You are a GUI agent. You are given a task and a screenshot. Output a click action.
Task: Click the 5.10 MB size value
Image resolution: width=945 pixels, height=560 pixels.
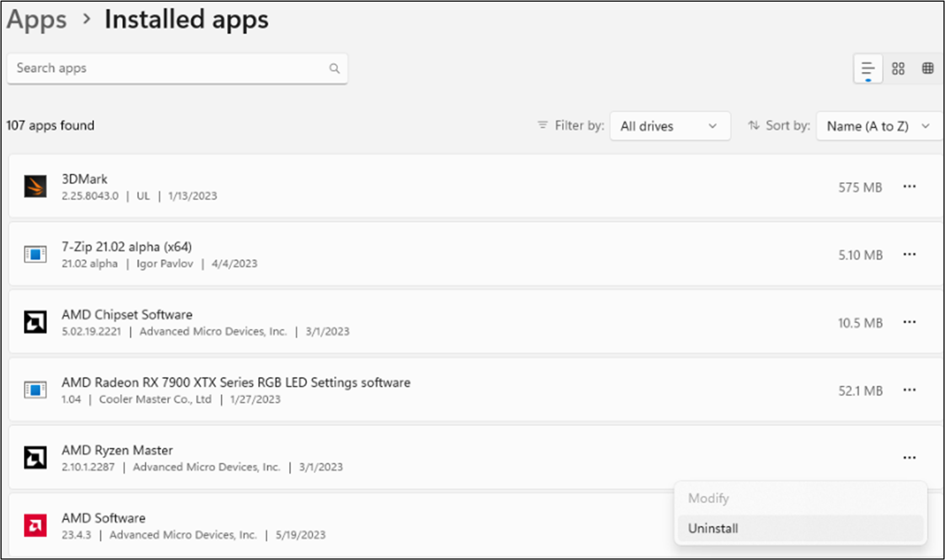(x=861, y=255)
